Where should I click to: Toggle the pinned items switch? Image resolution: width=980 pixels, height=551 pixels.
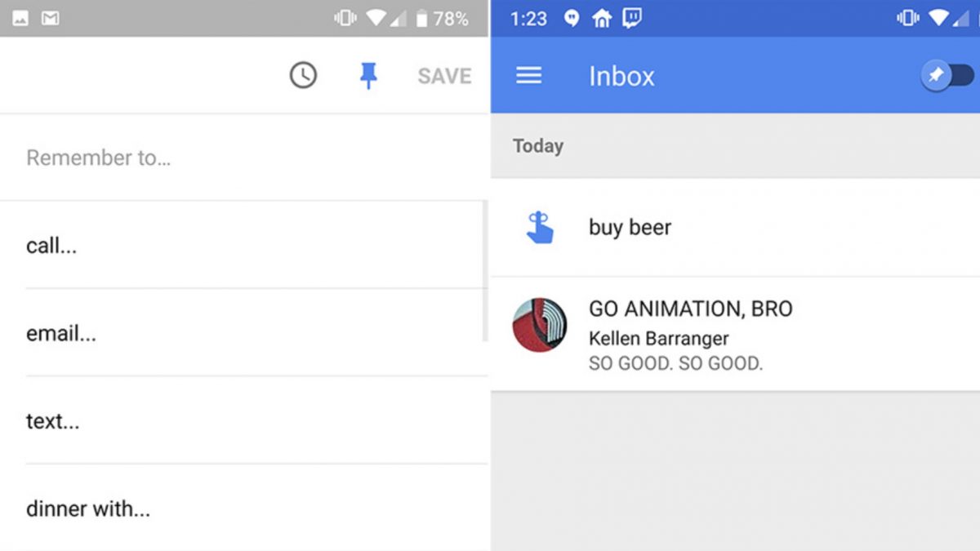(x=948, y=76)
